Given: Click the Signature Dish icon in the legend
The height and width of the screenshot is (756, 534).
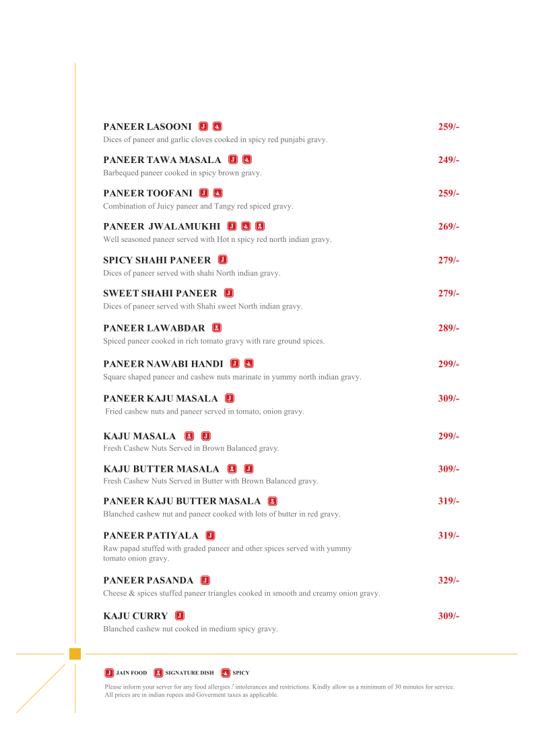Looking at the screenshot, I should pyautogui.click(x=158, y=672).
